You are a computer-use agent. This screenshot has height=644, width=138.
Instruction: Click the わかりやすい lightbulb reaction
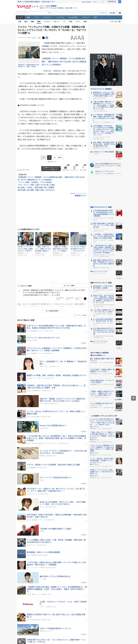point(74,168)
